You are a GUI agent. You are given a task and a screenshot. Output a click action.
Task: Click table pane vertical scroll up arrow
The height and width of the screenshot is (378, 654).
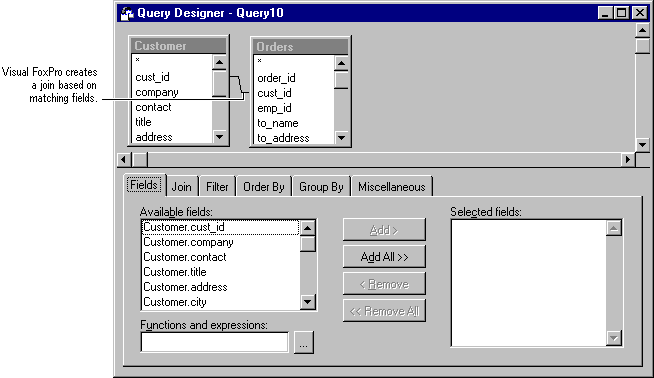point(642,30)
